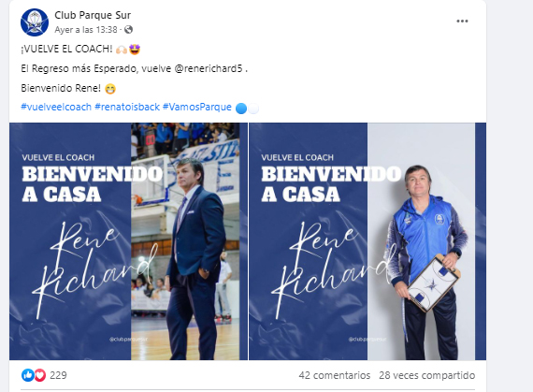The height and width of the screenshot is (392, 533).
Task: Click the public globe privacy icon
Action: coord(128,30)
